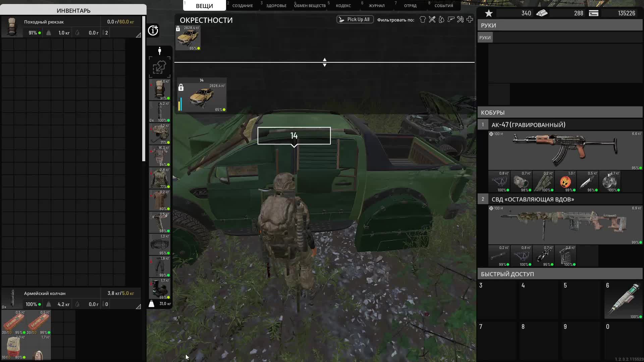Select equipped backpack slot (1,0 кг, 91%)
This screenshot has height=362, width=644.
pyautogui.click(x=160, y=90)
